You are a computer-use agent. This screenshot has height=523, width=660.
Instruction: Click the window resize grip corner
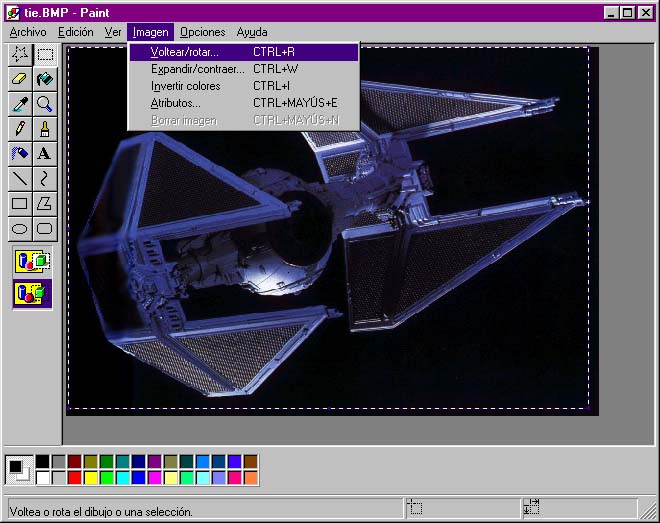pos(647,510)
